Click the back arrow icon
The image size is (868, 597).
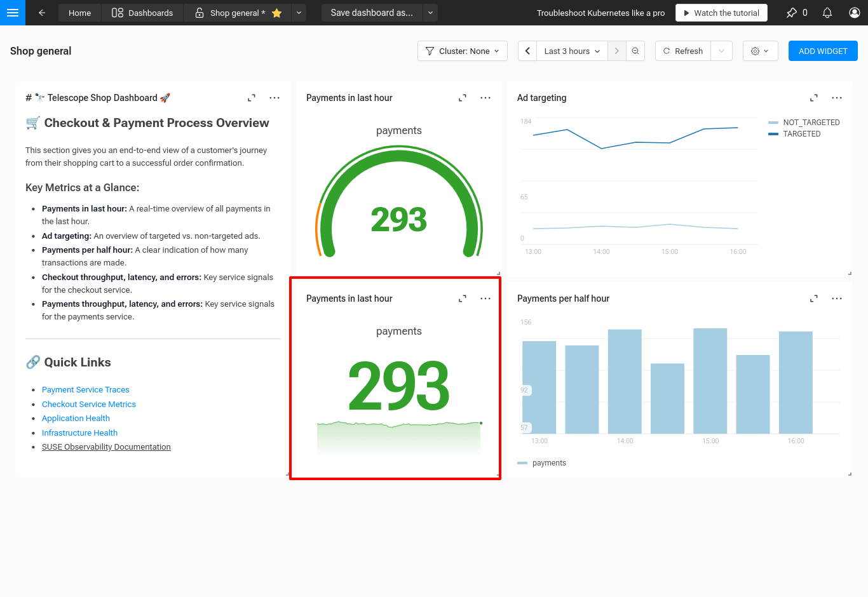point(42,13)
